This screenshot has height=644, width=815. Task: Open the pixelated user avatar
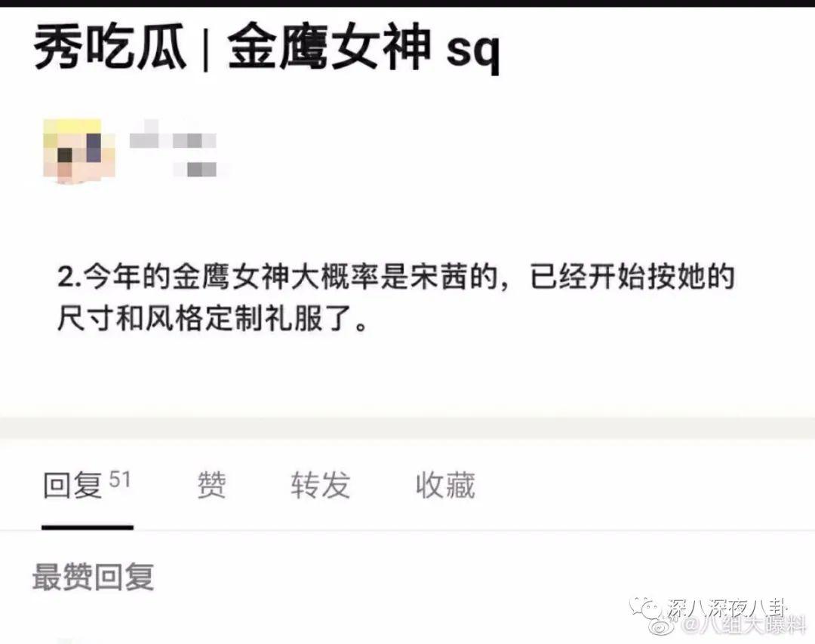click(79, 151)
